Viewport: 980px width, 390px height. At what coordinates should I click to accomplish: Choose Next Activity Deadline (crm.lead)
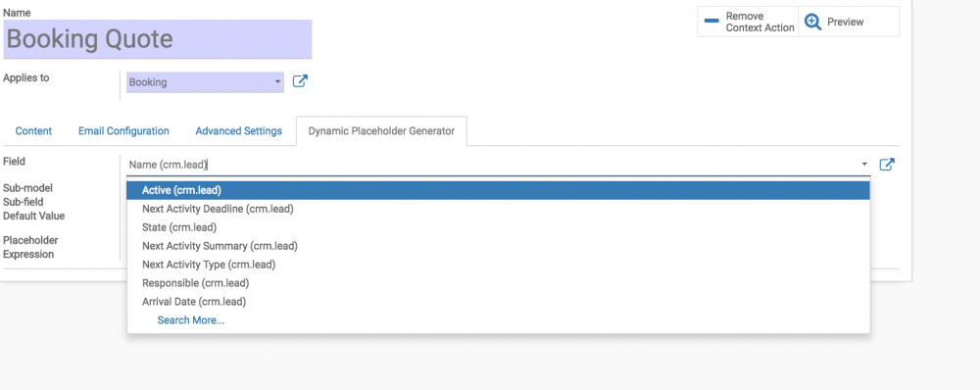[x=498, y=209]
